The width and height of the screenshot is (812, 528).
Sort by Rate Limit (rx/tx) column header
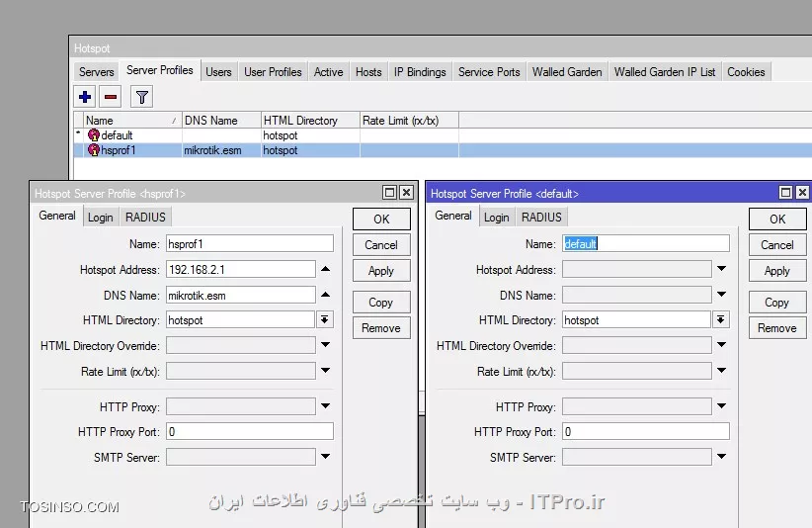pos(410,121)
